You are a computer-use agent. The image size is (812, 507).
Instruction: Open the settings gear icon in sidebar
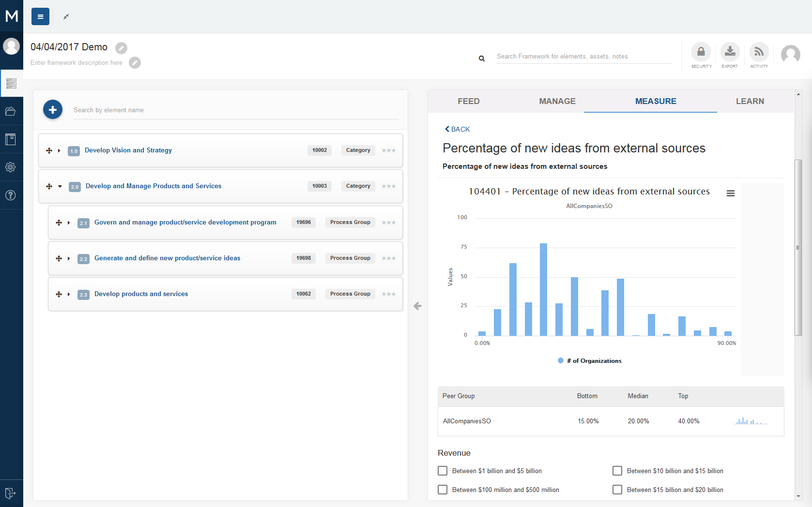11,167
